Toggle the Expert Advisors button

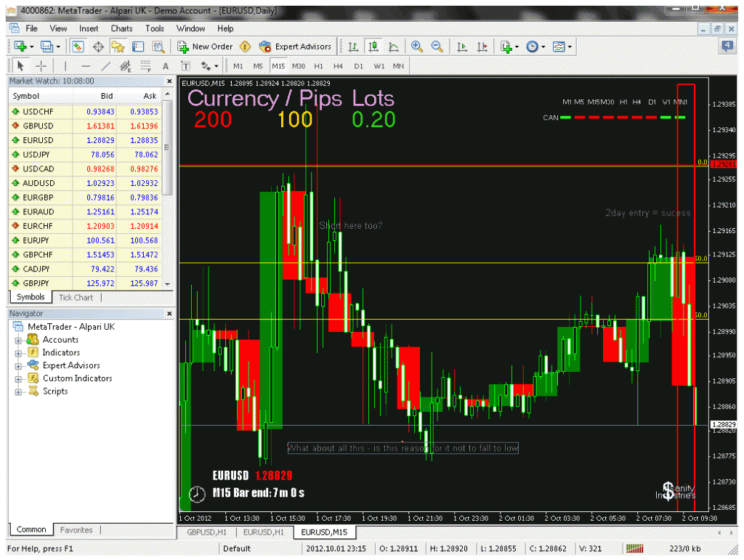[295, 46]
